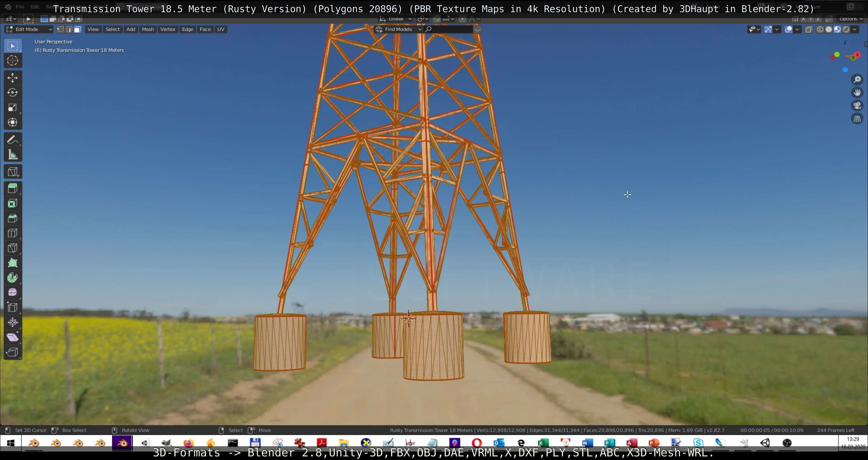This screenshot has width=868, height=460.
Task: Enable face select mode
Action: (77, 29)
